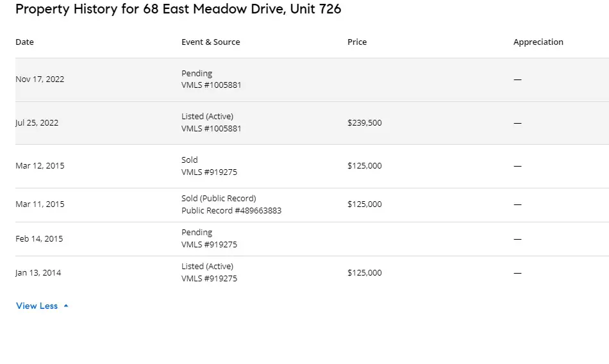Click the $239,500 listed price

coord(365,123)
